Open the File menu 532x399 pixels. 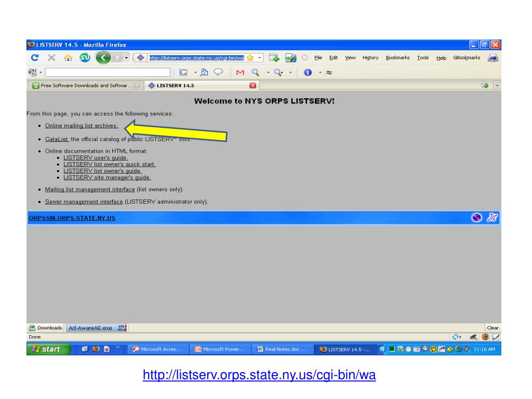point(318,58)
